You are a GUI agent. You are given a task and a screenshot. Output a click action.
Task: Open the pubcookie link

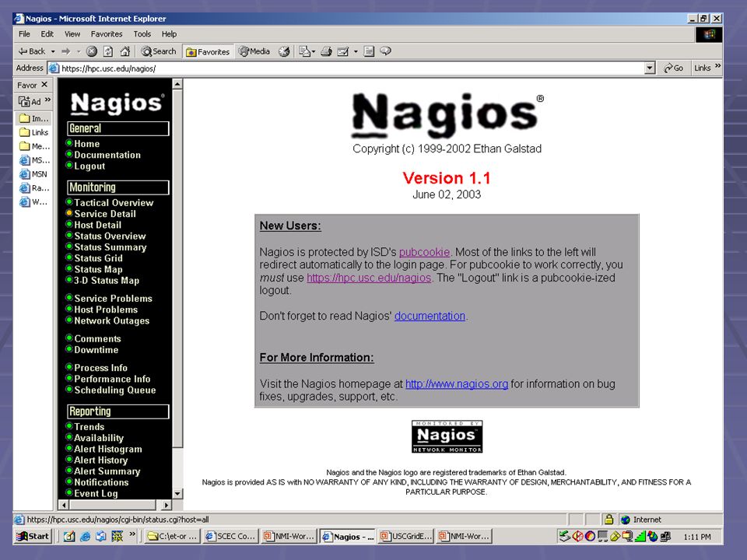click(425, 252)
